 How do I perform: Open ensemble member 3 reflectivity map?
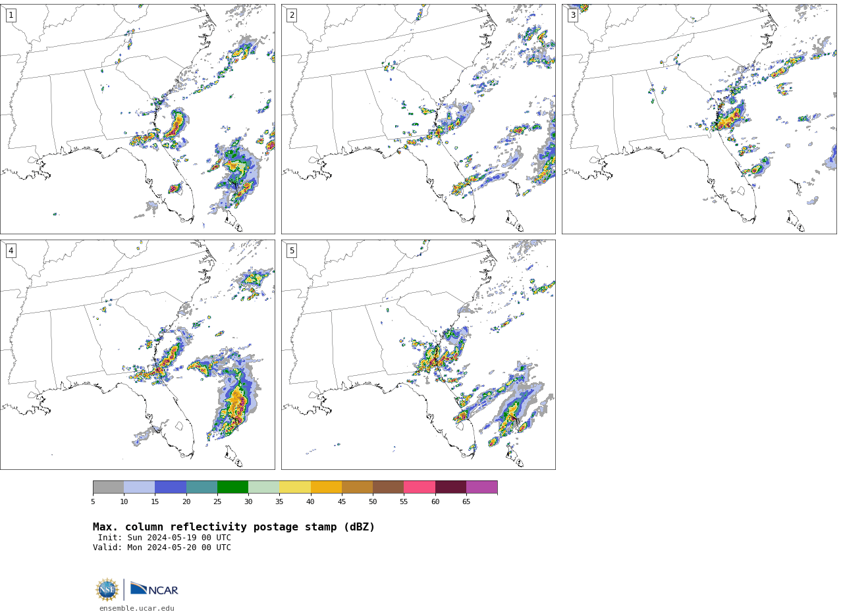click(699, 119)
